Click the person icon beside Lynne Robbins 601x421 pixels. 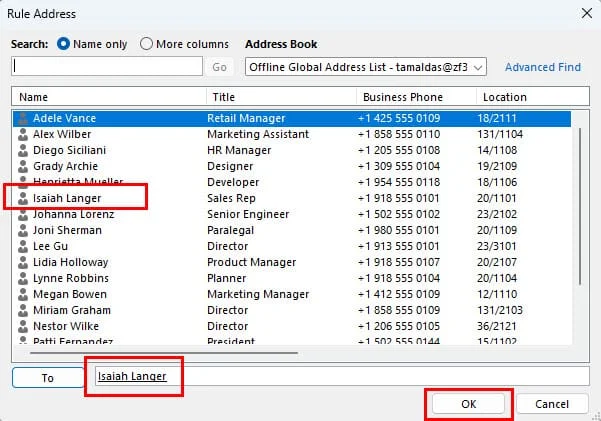pyautogui.click(x=23, y=278)
